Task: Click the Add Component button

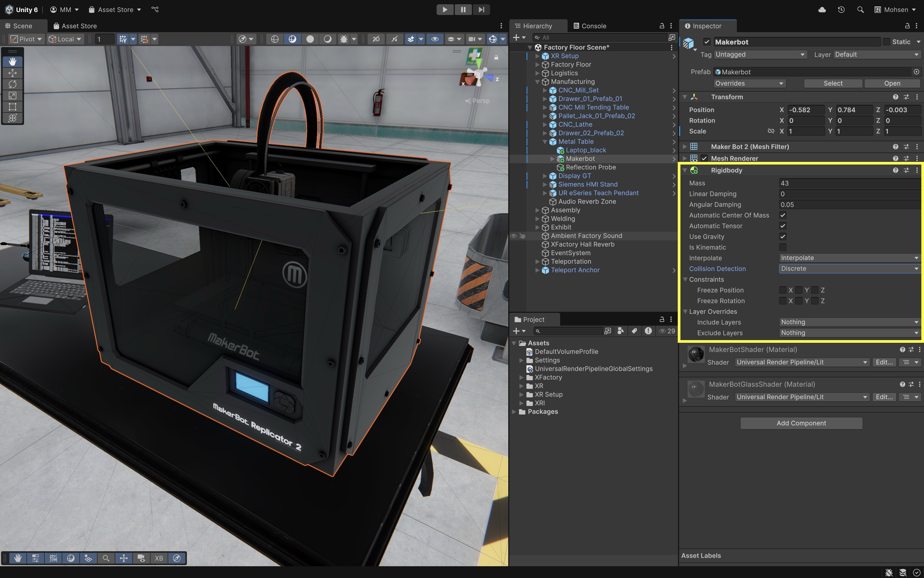Action: (801, 423)
